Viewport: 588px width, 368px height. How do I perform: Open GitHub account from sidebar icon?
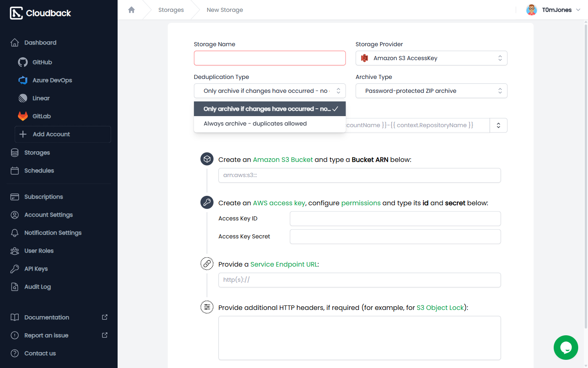[23, 62]
